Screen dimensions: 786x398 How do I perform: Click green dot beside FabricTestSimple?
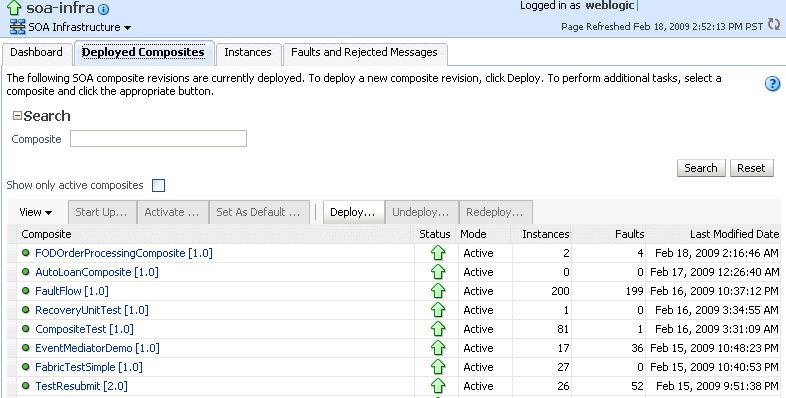coord(26,367)
